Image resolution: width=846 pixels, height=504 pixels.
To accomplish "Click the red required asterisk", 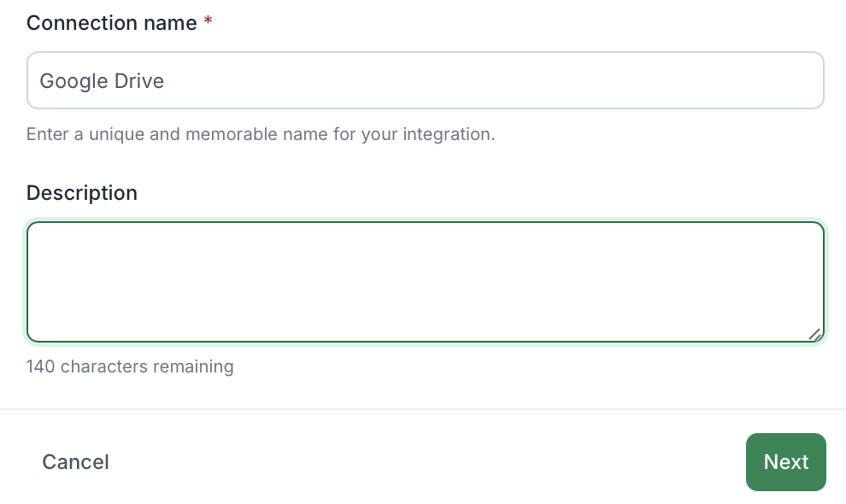I will coord(208,23).
